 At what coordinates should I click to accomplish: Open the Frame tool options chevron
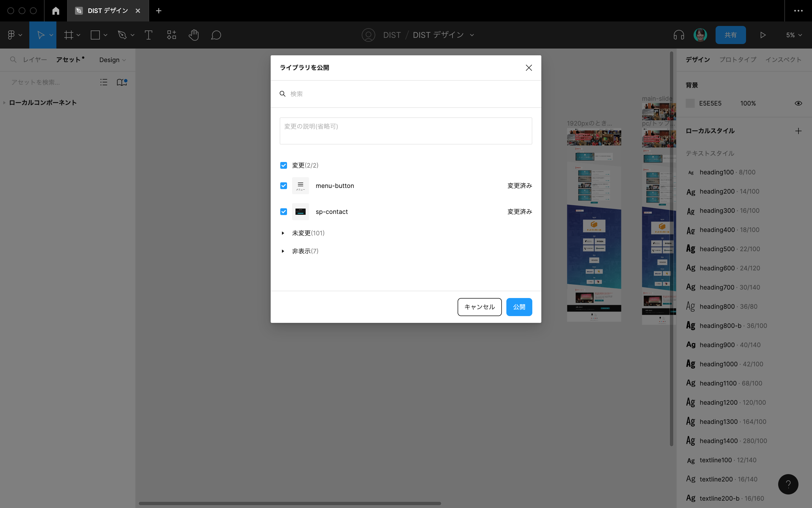tap(78, 35)
